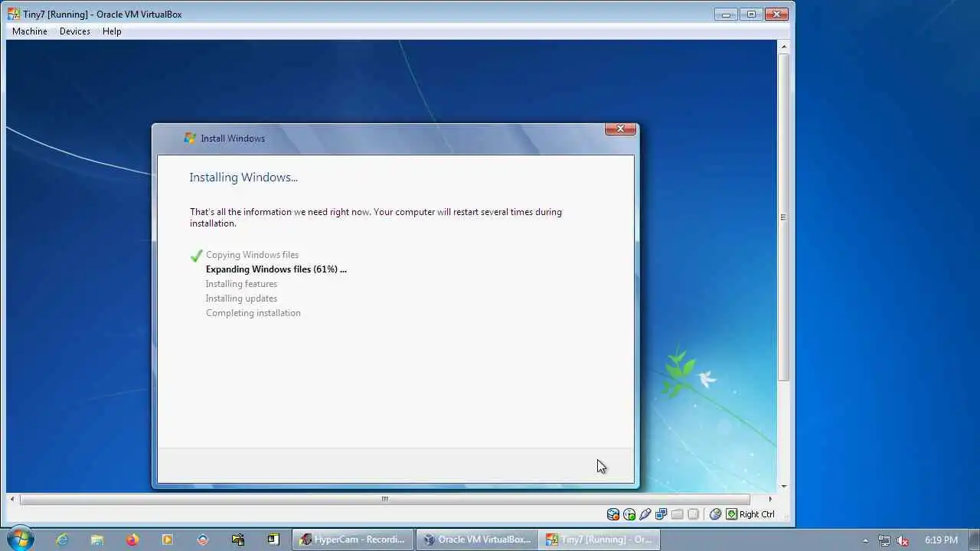Click the USB devices status icon

click(x=645, y=514)
